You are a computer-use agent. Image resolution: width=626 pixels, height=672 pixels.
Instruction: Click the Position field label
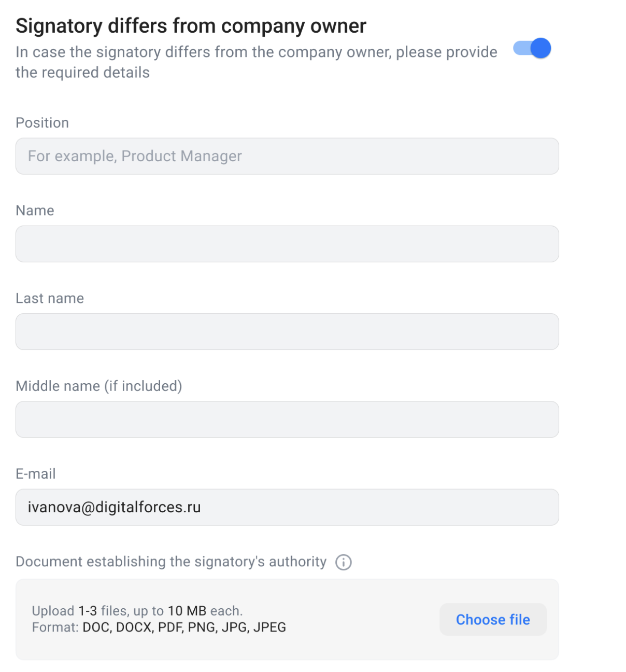[x=42, y=123]
